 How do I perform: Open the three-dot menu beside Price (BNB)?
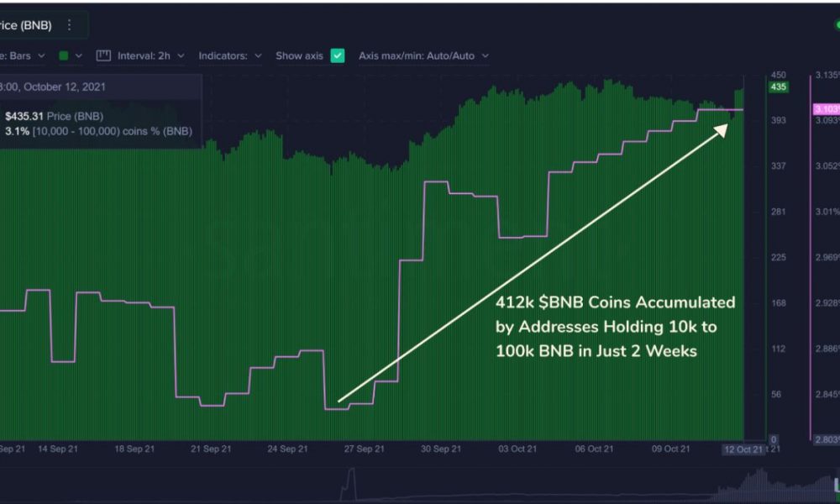[x=69, y=25]
